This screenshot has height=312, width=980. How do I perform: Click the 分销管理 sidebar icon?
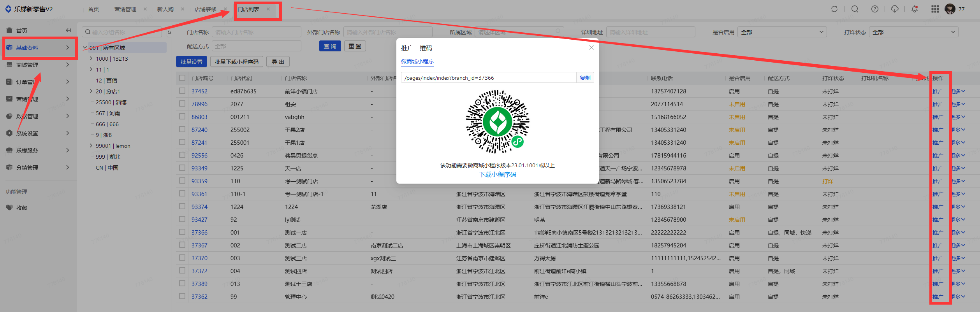9,167
